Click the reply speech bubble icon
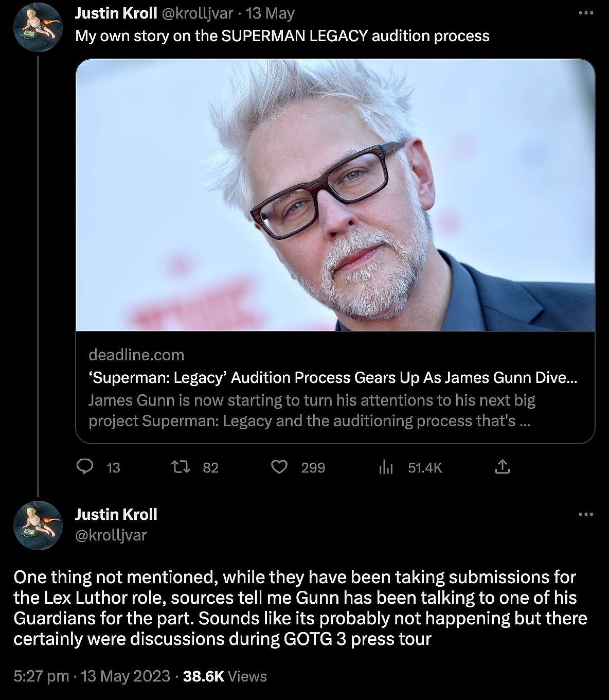609x700 pixels. click(85, 467)
